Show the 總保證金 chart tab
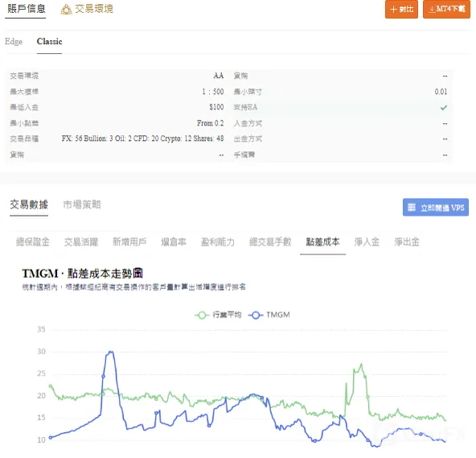Screen dimensions: 476x458 pyautogui.click(x=33, y=242)
